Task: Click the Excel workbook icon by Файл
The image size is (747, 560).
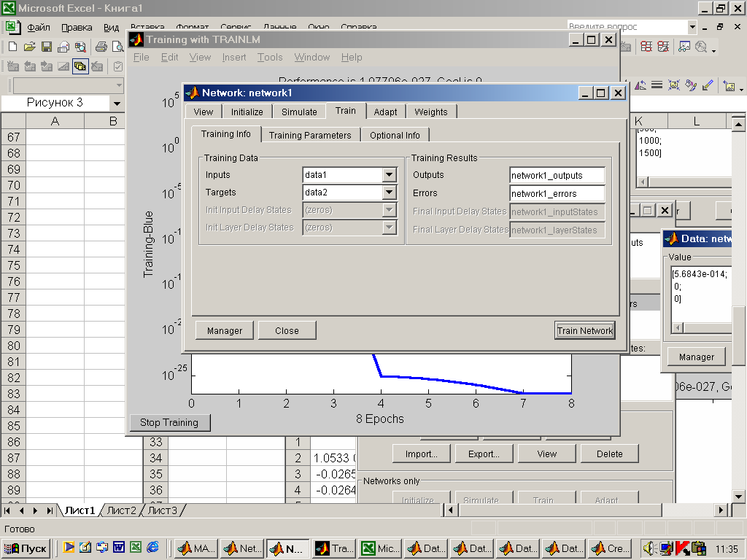Action: (12, 27)
